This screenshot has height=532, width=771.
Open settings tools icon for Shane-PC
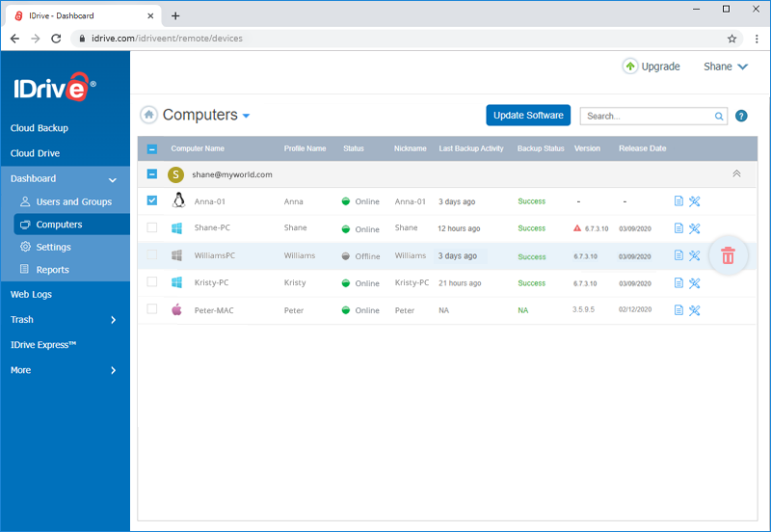694,228
